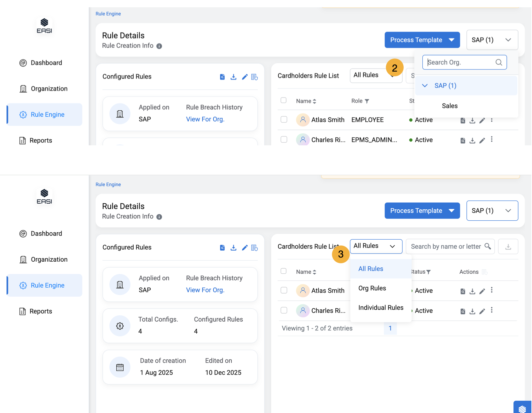Open the floating EASI widget in bottom corner
The image size is (532, 413).
pyautogui.click(x=522, y=408)
